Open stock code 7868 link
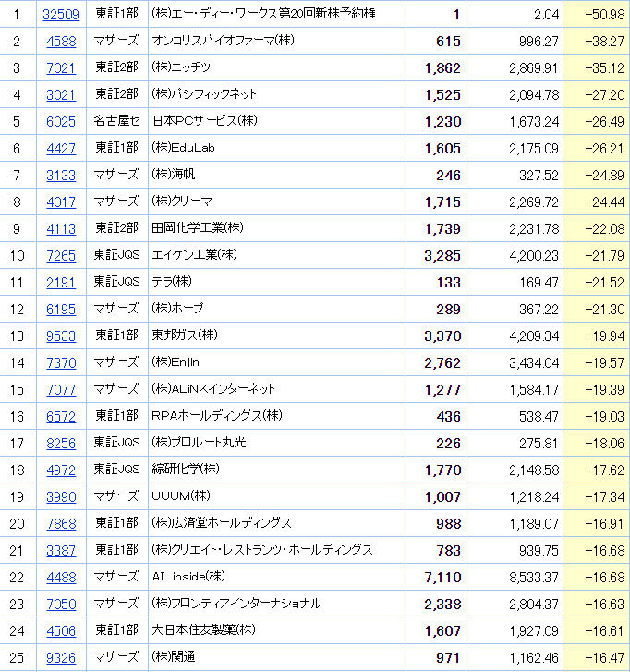 [61, 524]
